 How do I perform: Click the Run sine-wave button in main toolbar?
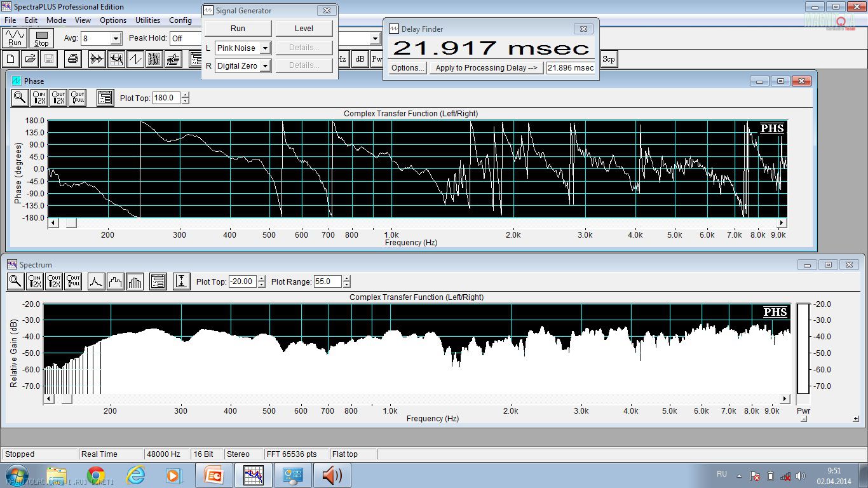click(15, 37)
